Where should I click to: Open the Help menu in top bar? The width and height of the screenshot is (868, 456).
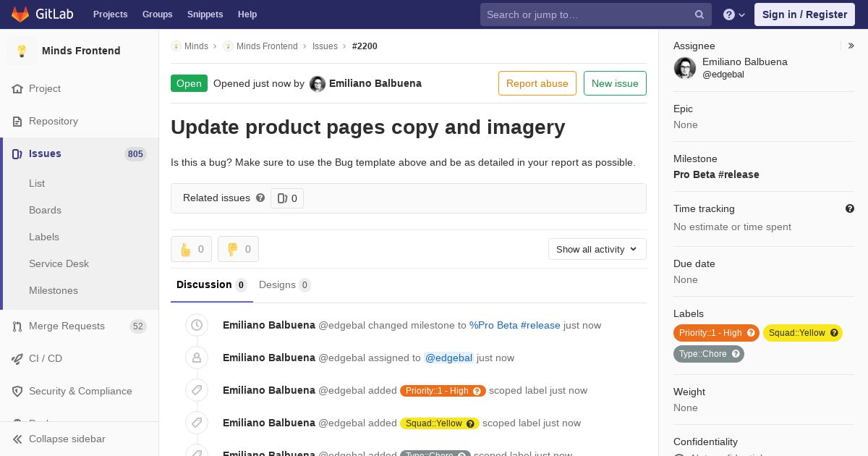pos(247,14)
